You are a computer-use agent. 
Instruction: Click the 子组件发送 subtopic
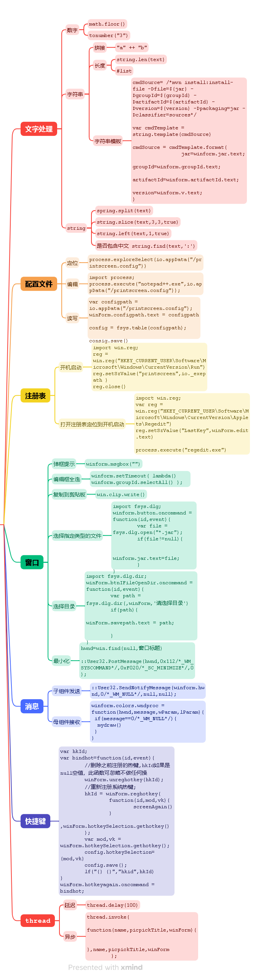[x=67, y=691]
